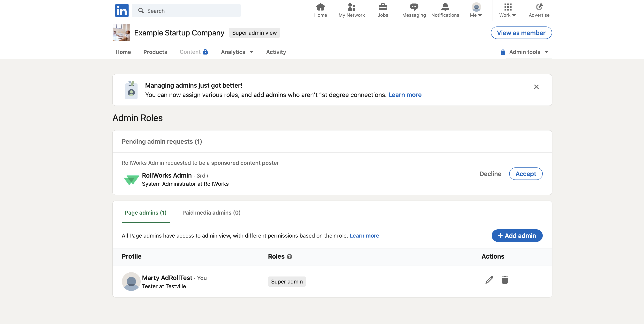Open the page Home tab
The height and width of the screenshot is (324, 644).
(123, 52)
